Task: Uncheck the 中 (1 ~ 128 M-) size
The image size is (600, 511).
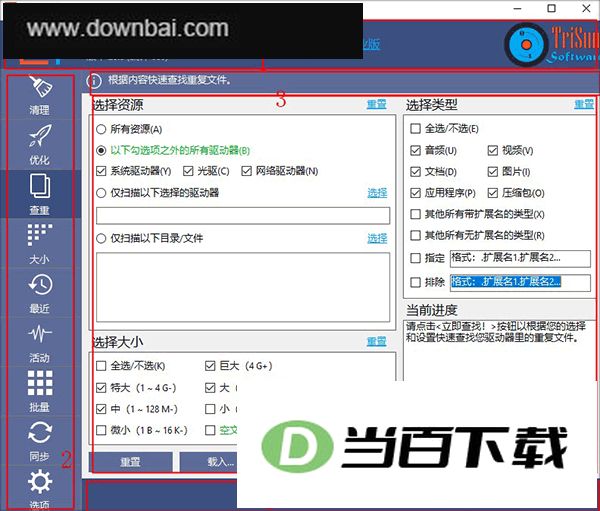Action: 101,409
